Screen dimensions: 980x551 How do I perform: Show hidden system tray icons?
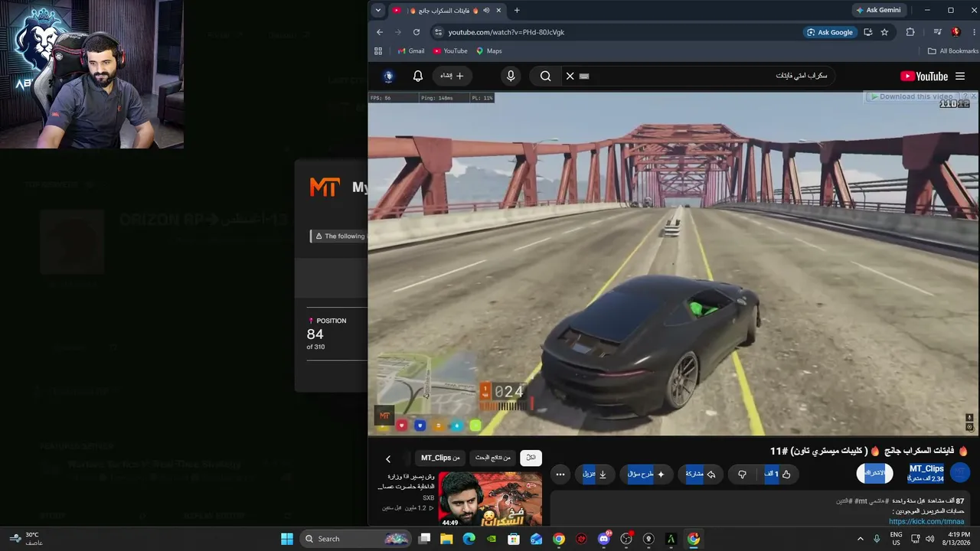(x=860, y=539)
